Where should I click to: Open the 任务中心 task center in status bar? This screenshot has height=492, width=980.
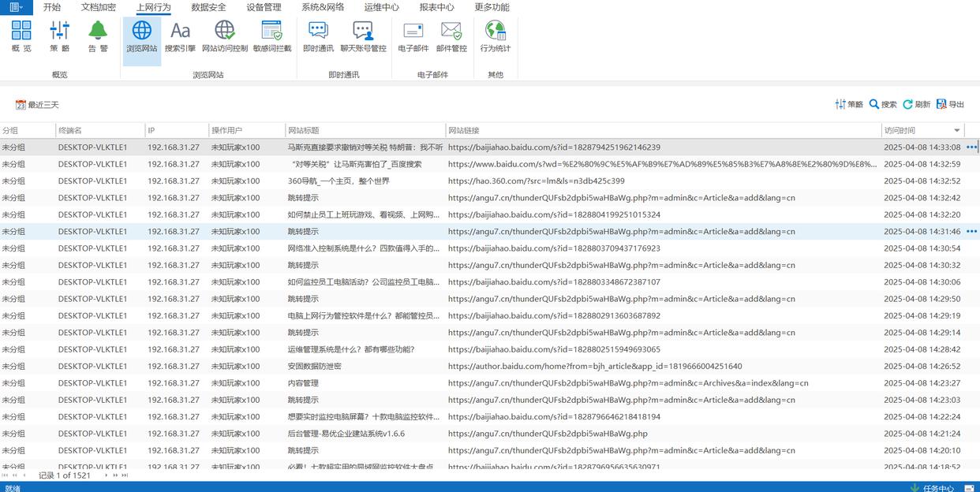tap(932, 488)
